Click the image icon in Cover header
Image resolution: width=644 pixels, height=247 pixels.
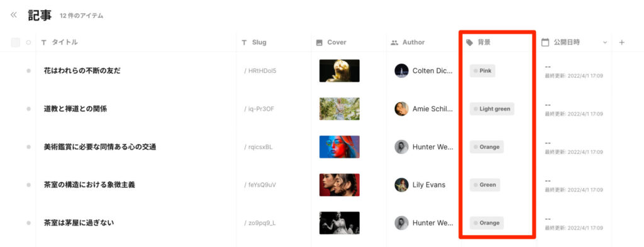click(319, 42)
